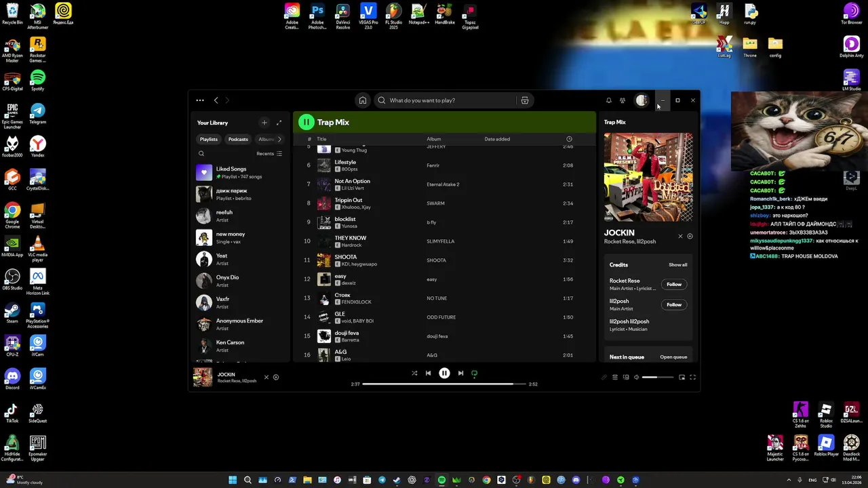
Task: Adjust the volume slider
Action: pyautogui.click(x=656, y=377)
